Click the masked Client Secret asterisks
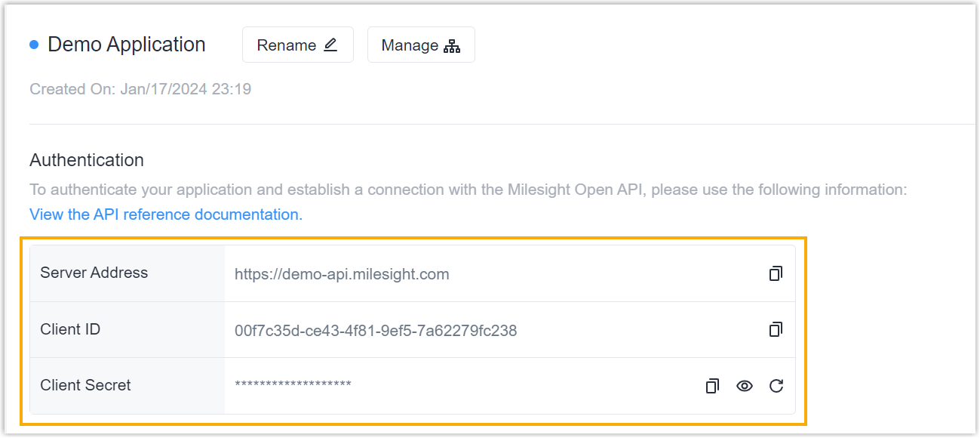The height and width of the screenshot is (438, 980). (293, 385)
